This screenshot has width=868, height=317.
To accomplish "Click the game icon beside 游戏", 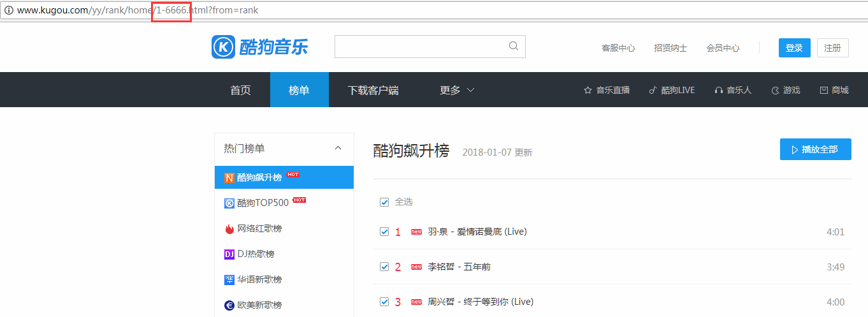I will [x=775, y=91].
